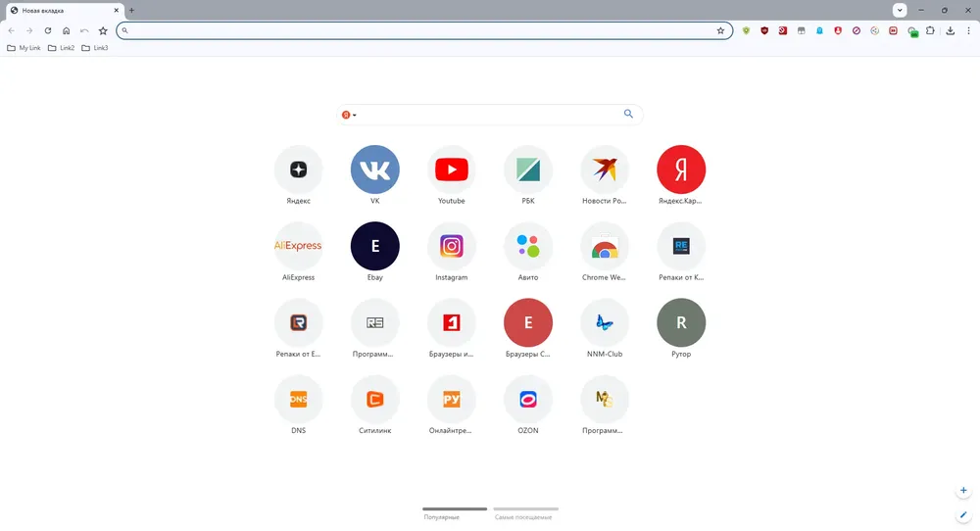980x531 pixels.
Task: Open the AliExpress speed dial tile
Action: click(x=298, y=246)
